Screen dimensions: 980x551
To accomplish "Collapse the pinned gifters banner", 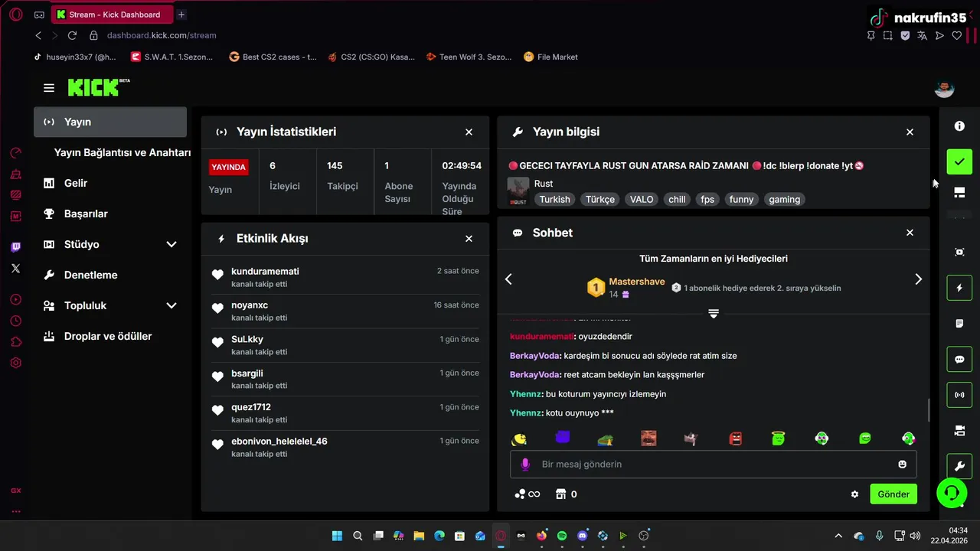I will pos(714,314).
